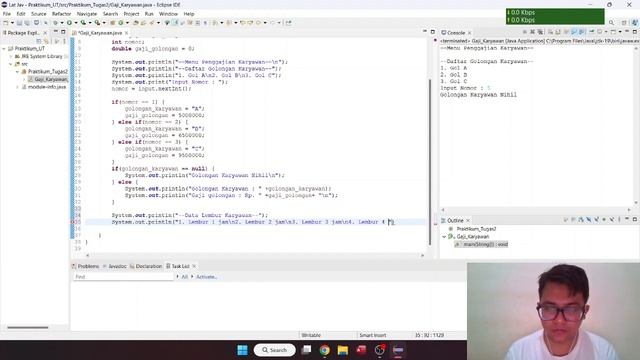Click the New file toolbar icon
The width and height of the screenshot is (640, 360).
[6, 23]
